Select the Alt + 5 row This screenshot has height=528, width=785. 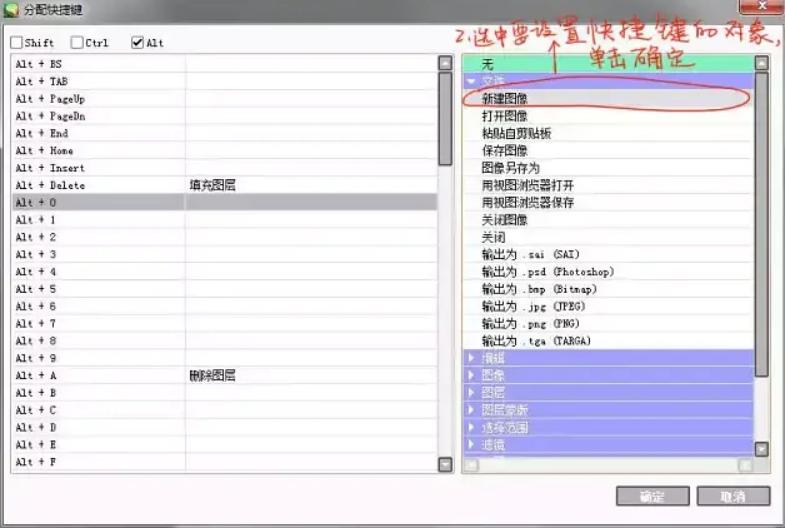224,289
